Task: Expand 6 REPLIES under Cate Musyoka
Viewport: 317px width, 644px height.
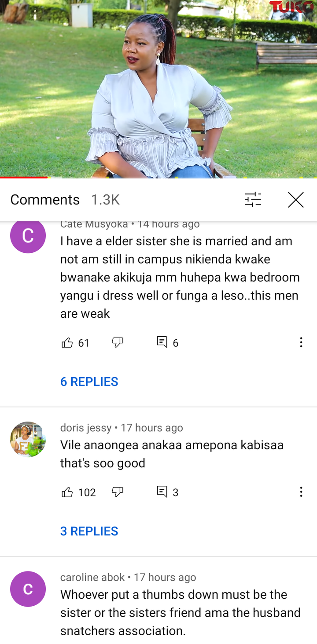Action: [x=89, y=382]
